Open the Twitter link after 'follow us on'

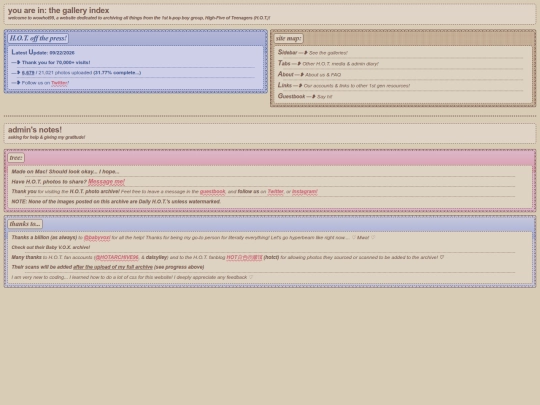coord(276,191)
